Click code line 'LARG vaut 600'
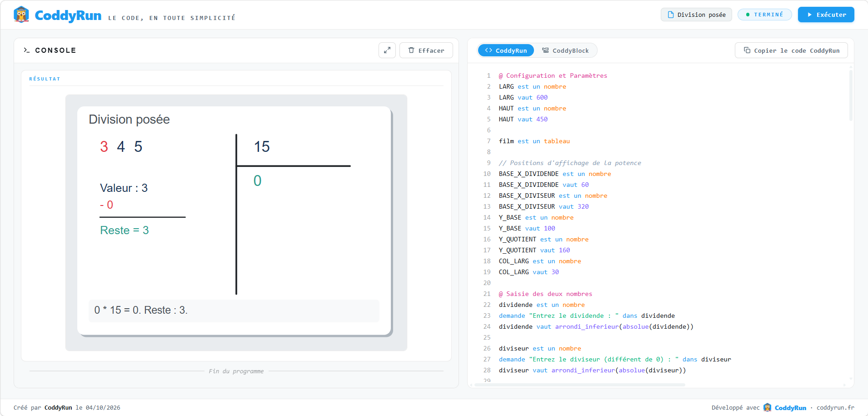868x416 pixels. coord(523,98)
